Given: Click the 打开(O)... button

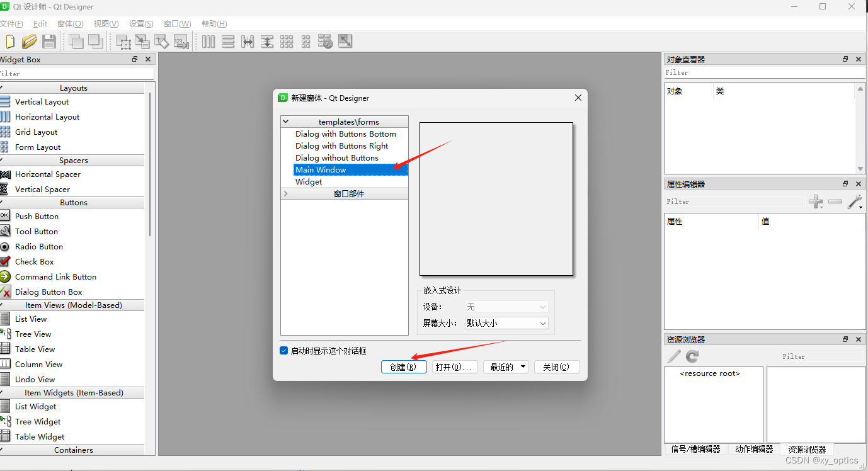Looking at the screenshot, I should coord(454,367).
